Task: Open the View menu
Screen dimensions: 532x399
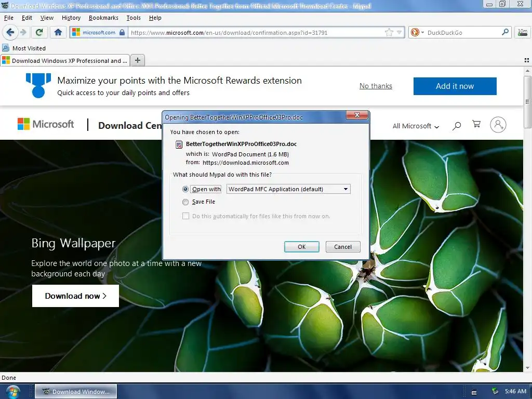Action: [47, 18]
